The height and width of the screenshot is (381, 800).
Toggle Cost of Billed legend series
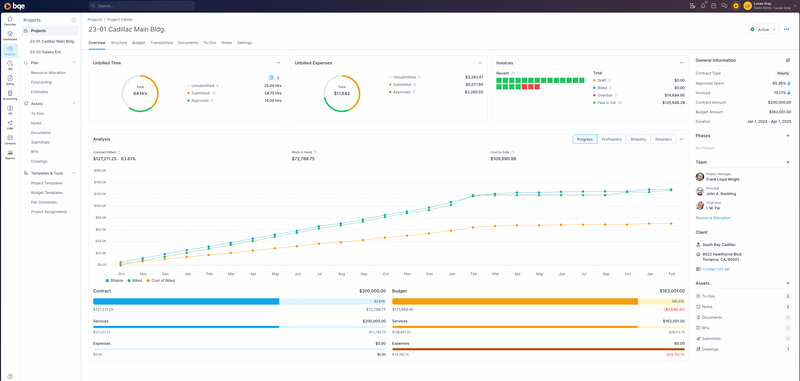pos(160,281)
